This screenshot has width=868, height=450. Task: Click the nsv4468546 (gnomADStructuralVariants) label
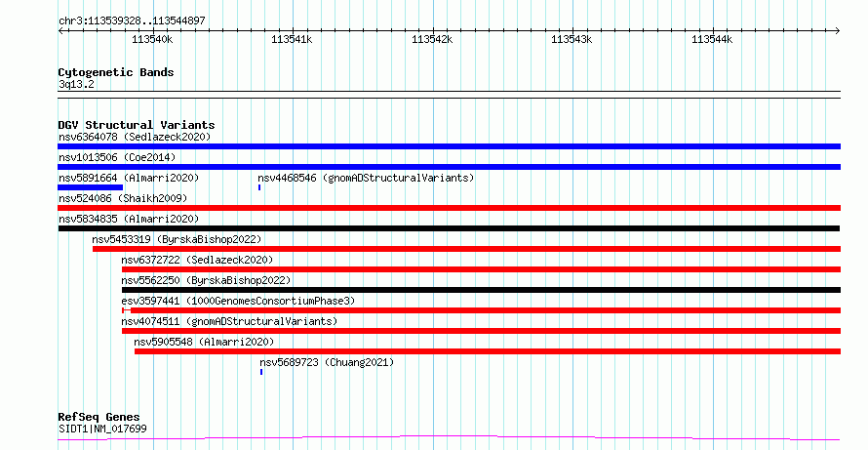(x=366, y=178)
